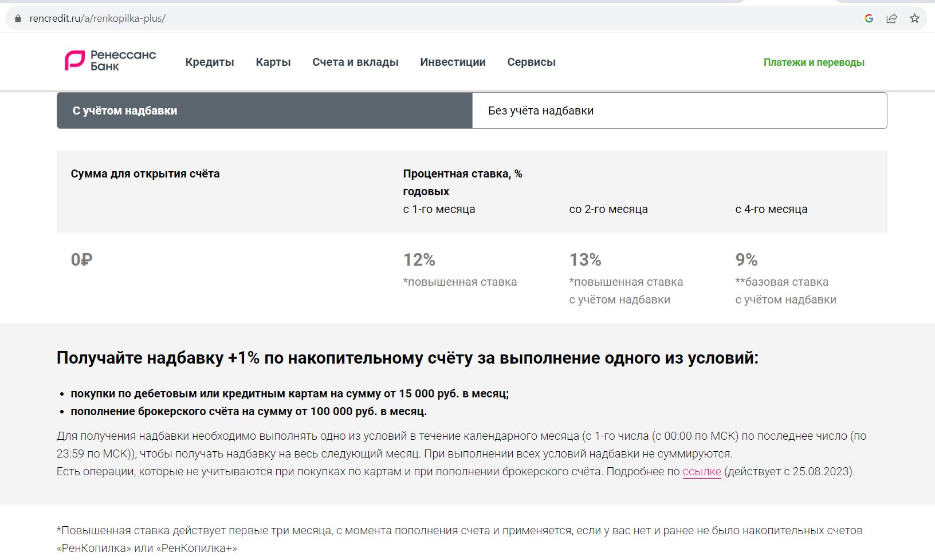The image size is (935, 560).
Task: Open Google translate icon in address bar
Action: (x=869, y=18)
